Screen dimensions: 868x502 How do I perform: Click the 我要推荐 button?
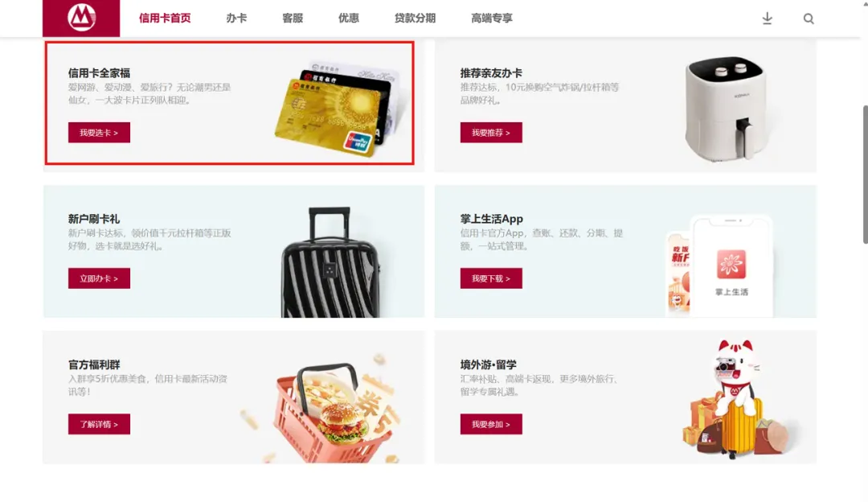point(491,133)
